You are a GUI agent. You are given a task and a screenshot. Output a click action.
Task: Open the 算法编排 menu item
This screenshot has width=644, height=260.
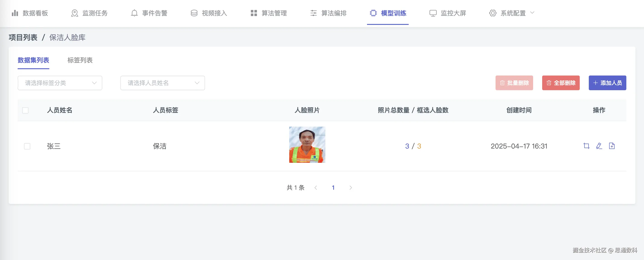(x=328, y=13)
